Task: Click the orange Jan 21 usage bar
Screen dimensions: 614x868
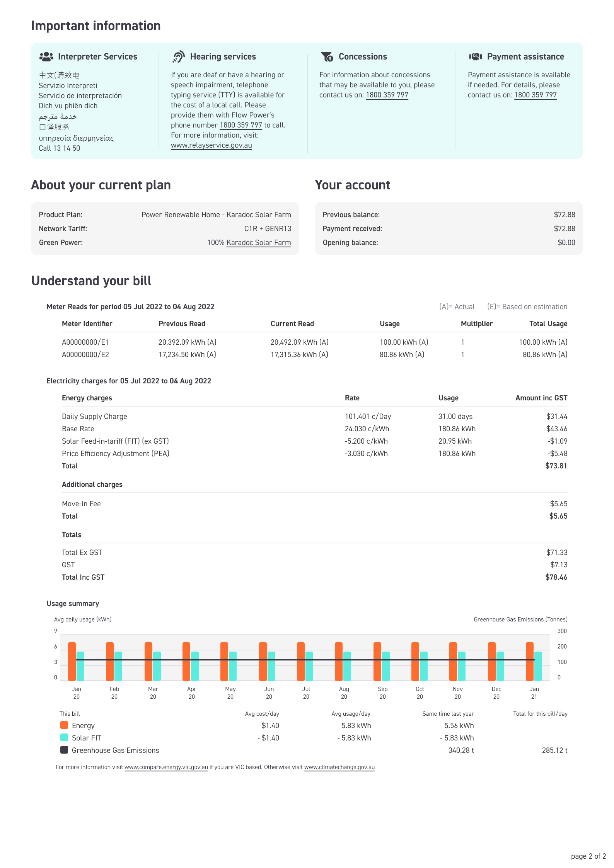Action: [x=530, y=661]
